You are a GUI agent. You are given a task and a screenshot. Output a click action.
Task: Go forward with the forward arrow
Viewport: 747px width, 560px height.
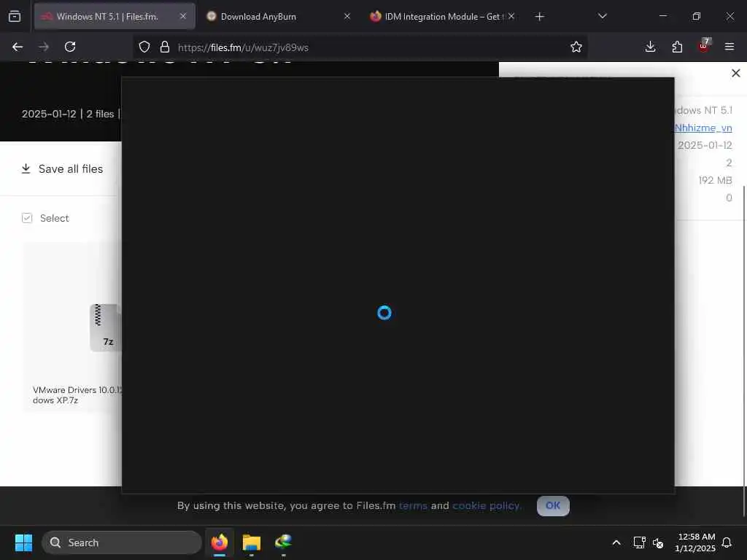[x=44, y=47]
